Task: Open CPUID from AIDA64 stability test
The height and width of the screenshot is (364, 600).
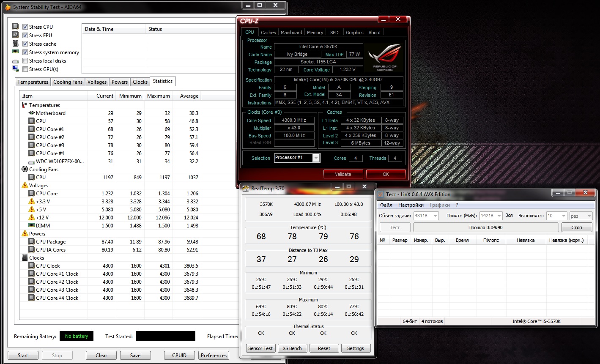Action: point(180,355)
